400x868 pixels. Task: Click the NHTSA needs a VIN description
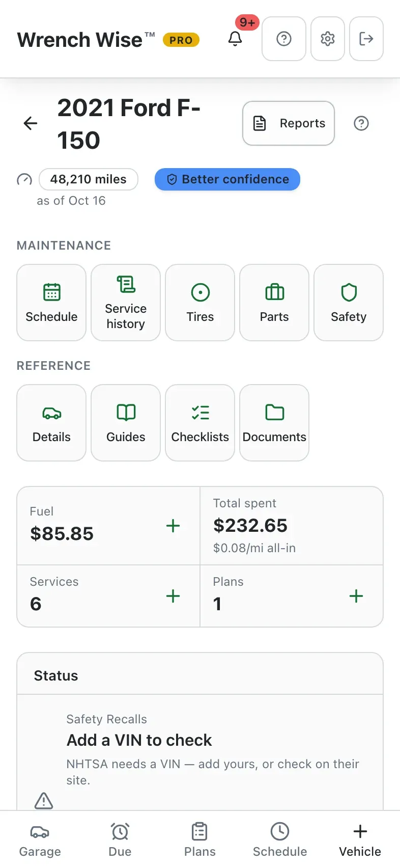coord(213,772)
